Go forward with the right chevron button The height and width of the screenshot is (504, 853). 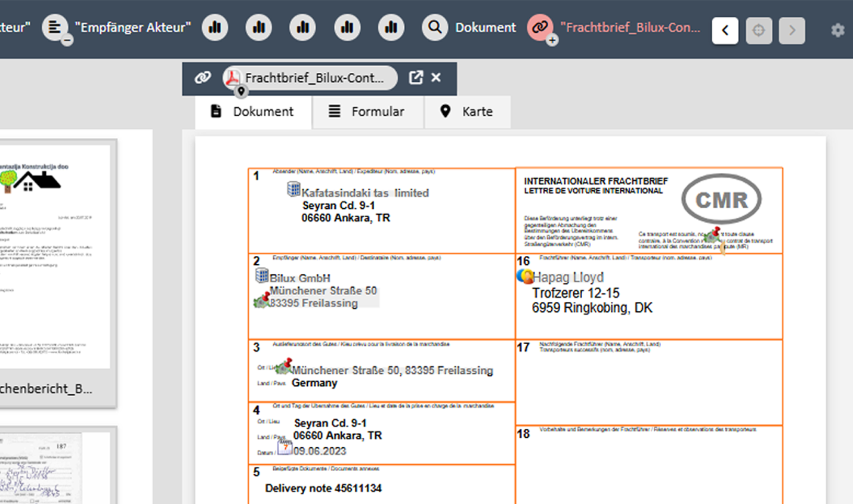792,30
